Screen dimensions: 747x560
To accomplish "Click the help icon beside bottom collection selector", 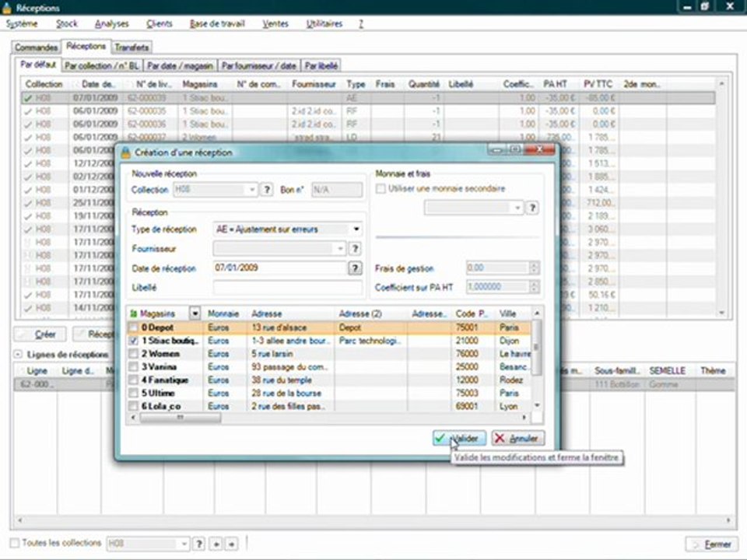I will pos(199,544).
